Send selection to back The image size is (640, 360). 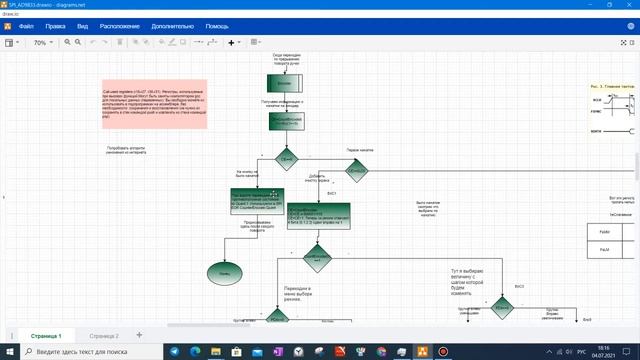tap(146, 42)
